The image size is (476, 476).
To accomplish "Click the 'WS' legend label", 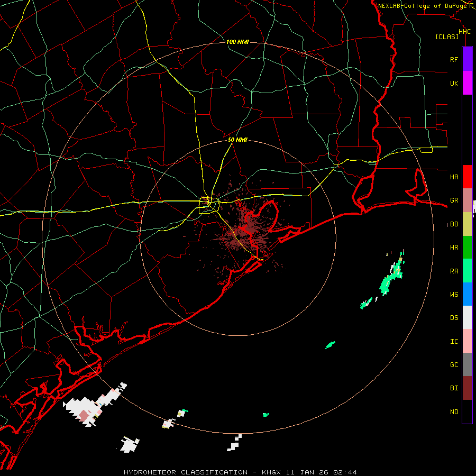I will pos(454,295).
